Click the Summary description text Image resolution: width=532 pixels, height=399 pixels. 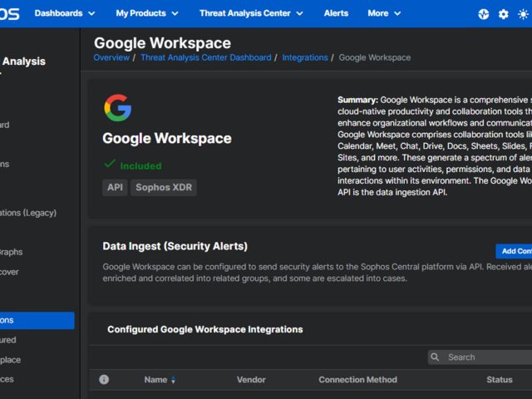[435, 146]
